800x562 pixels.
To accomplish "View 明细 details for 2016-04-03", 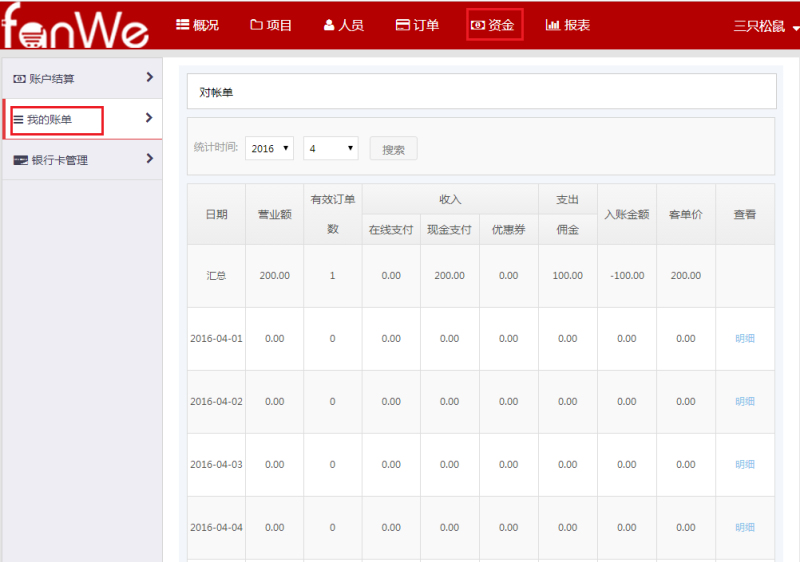I will click(745, 465).
